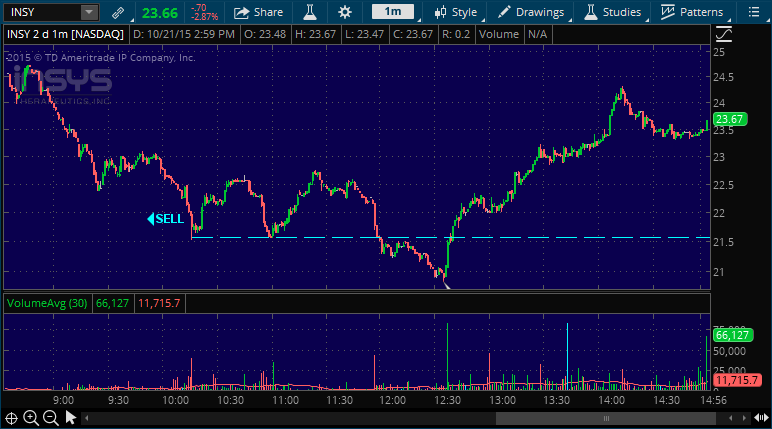This screenshot has width=772, height=429.
Task: Click the Share button
Action: 259,12
